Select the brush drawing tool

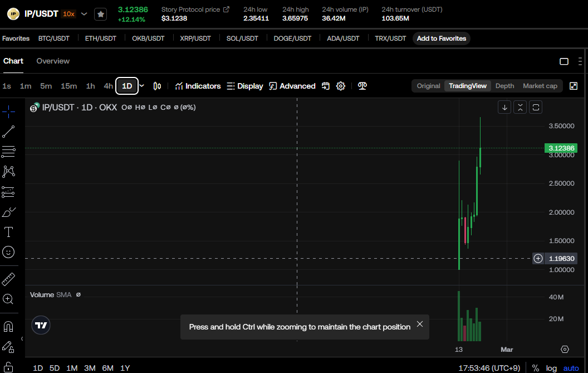tap(8, 212)
